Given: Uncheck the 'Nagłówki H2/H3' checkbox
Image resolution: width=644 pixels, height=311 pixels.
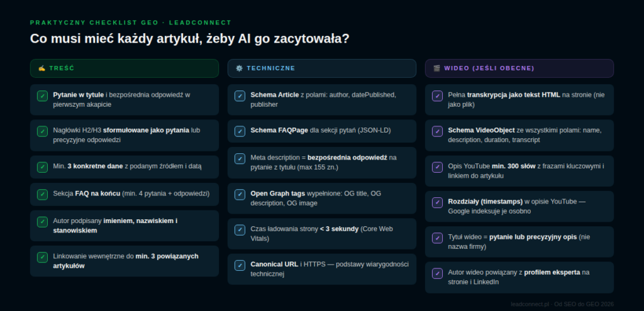Looking at the screenshot, I should pyautogui.click(x=42, y=131).
